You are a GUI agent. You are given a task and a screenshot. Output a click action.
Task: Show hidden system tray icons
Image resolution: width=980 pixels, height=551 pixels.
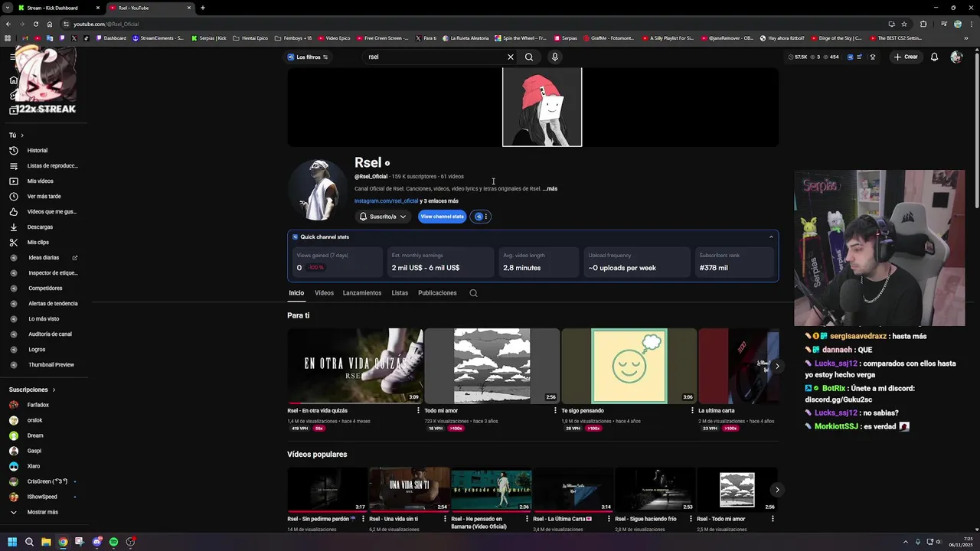(906, 542)
